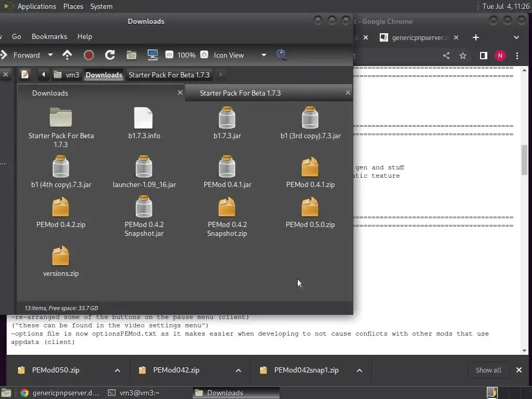The width and height of the screenshot is (532, 399).
Task: Click Starter Pack For Beta 1.7.3 path button
Action: coord(169,75)
